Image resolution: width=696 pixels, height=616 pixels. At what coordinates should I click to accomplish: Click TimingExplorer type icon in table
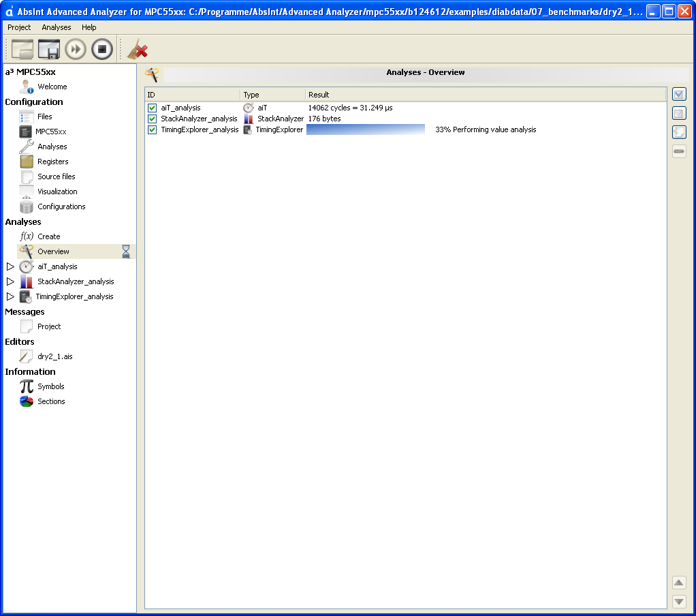click(x=248, y=129)
